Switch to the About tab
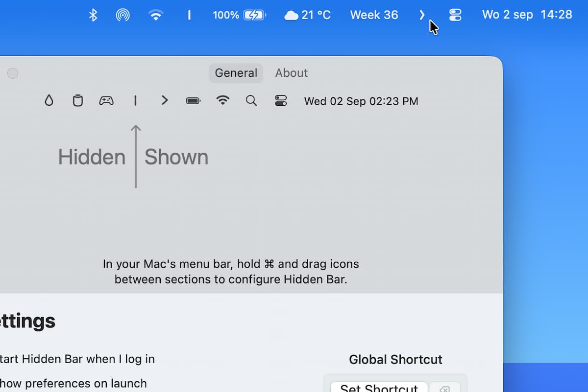This screenshot has width=588, height=392. [x=292, y=73]
